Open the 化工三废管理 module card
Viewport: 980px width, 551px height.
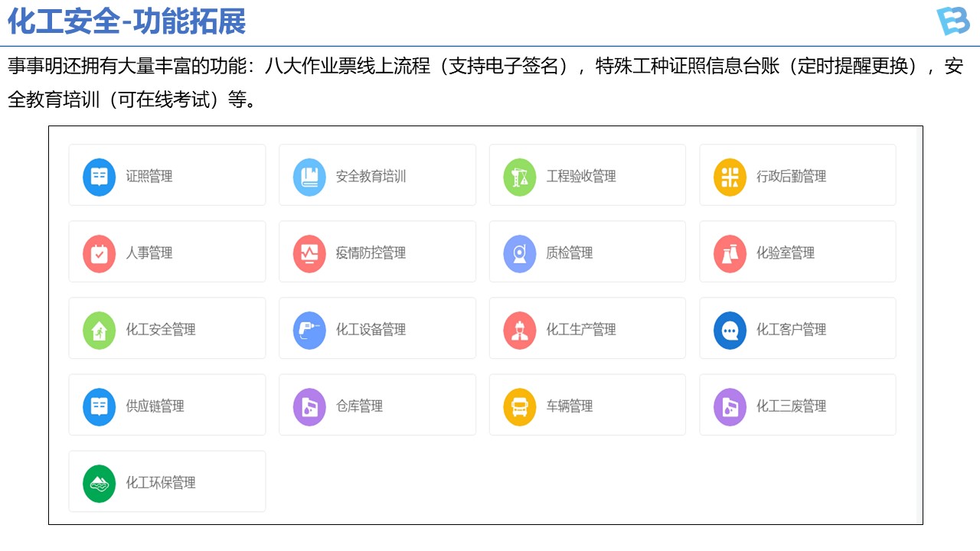point(797,405)
